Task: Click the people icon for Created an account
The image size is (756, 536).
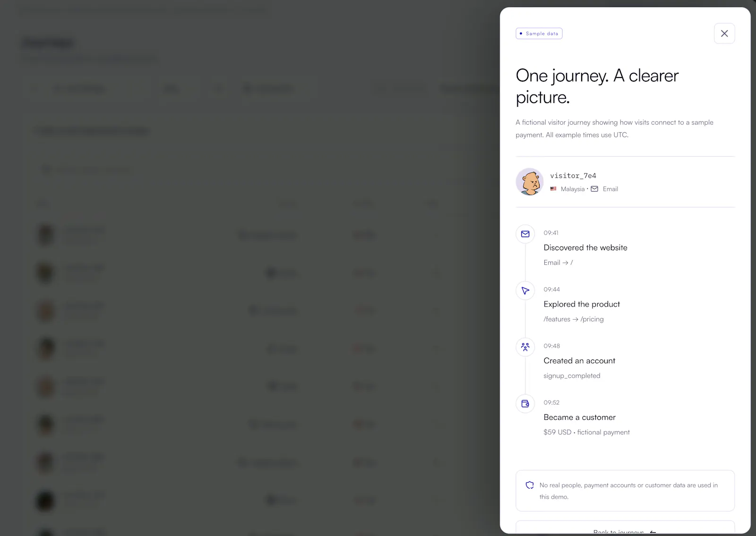Action: coord(525,347)
